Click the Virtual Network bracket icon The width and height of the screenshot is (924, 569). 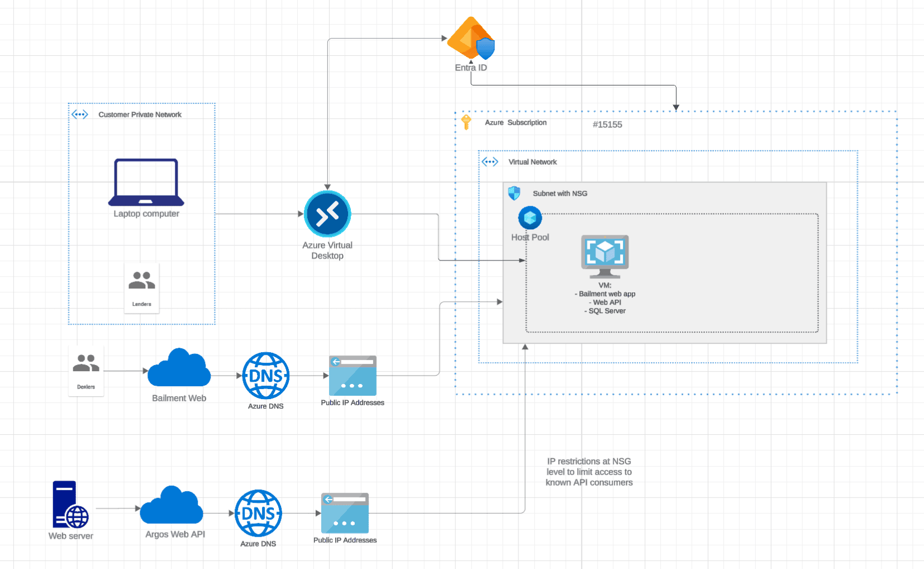click(x=490, y=162)
